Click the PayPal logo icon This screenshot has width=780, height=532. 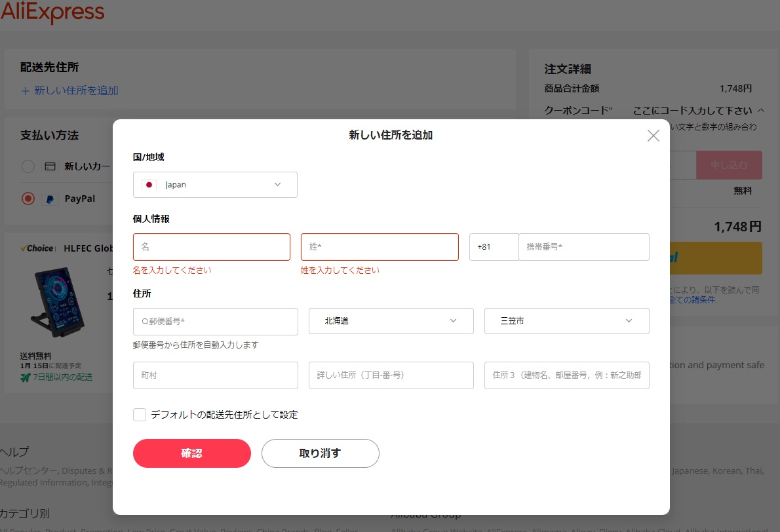[49, 199]
